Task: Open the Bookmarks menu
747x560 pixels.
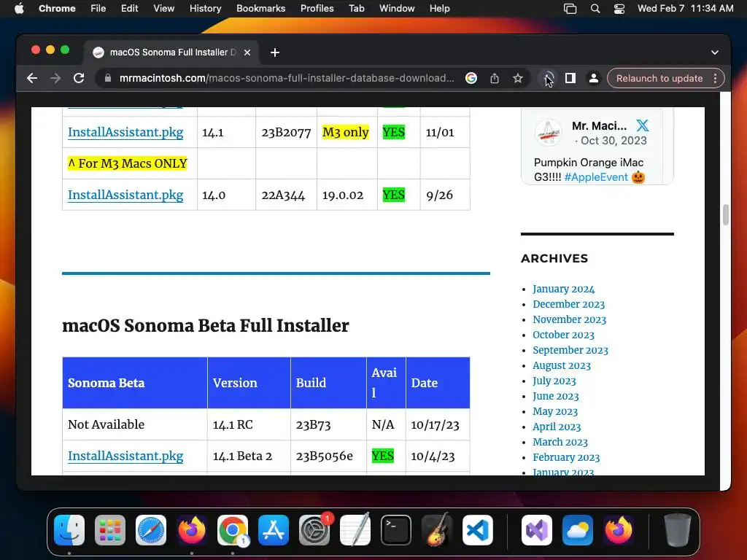Action: (260, 9)
